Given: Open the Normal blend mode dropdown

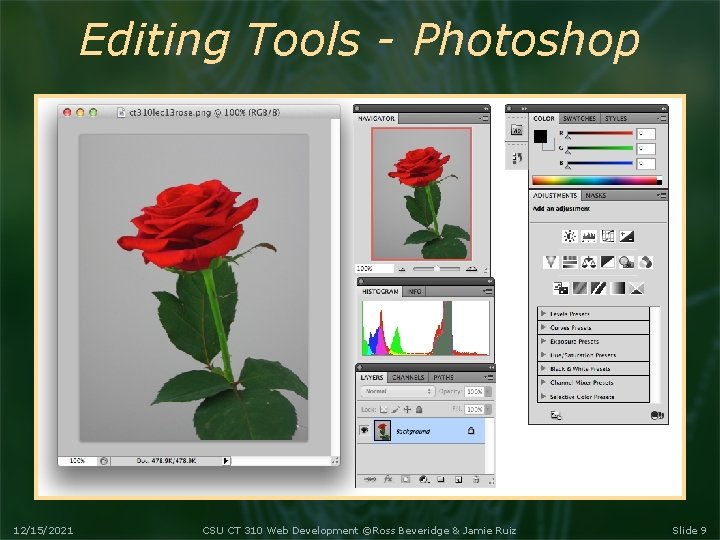Looking at the screenshot, I should [x=398, y=391].
